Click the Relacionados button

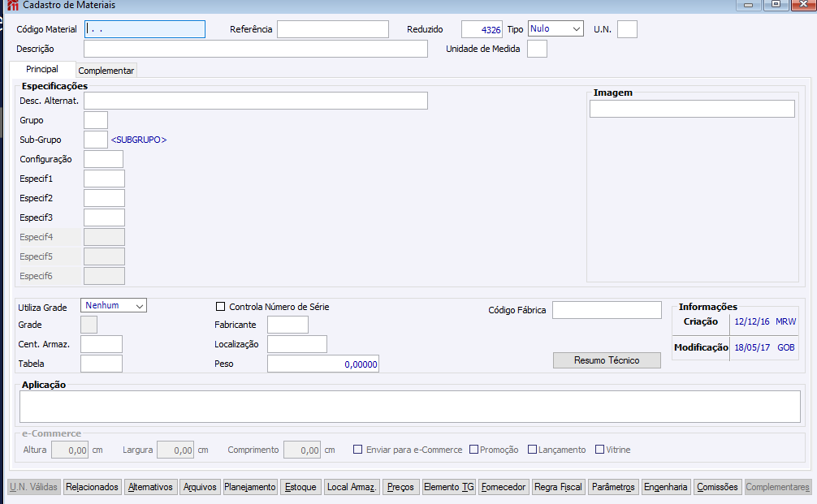[x=93, y=487]
